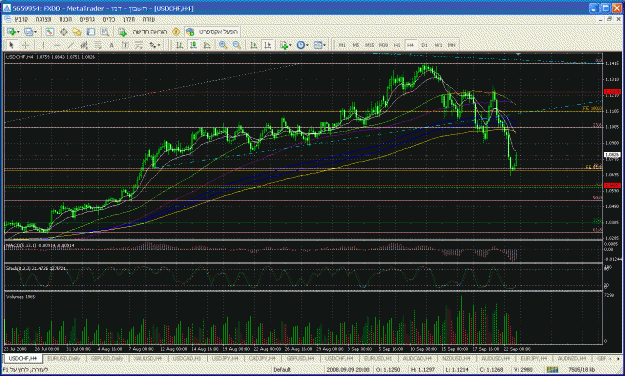The width and height of the screenshot is (625, 376).
Task: Click the connection status bars icon
Action: 552,370
